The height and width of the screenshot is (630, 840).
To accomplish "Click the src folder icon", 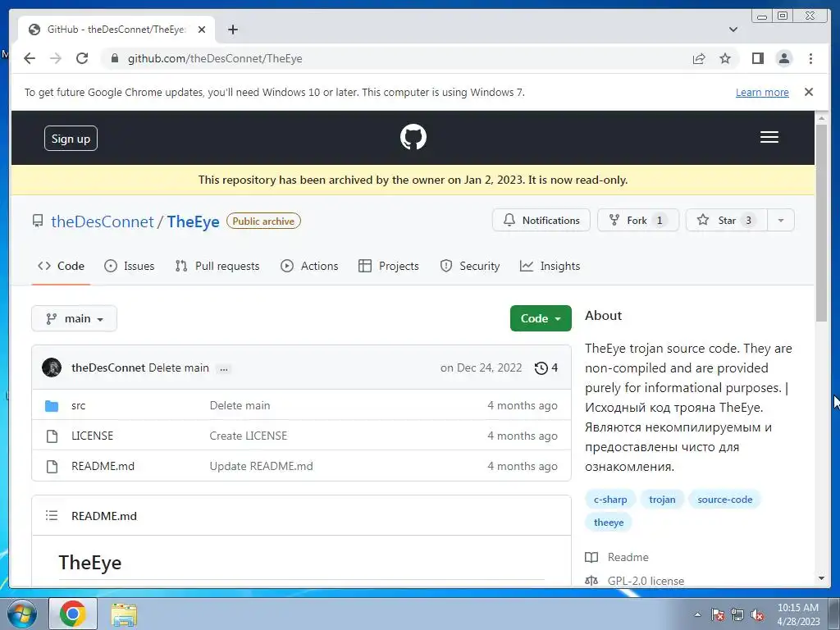I will (x=52, y=405).
